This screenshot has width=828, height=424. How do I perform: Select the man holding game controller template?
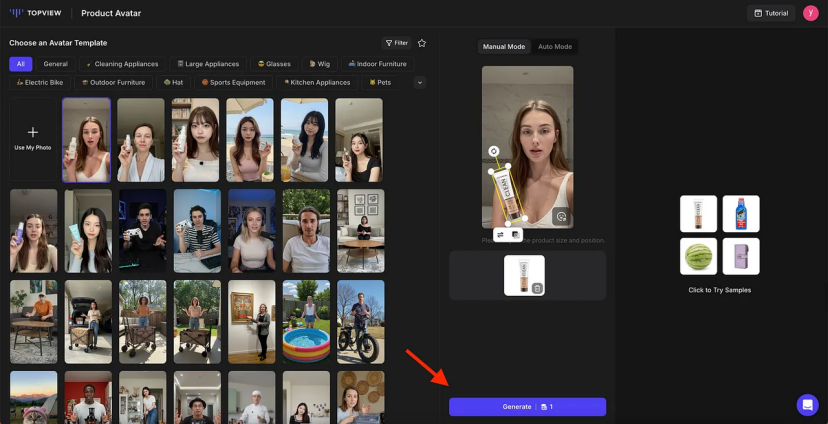(x=143, y=231)
